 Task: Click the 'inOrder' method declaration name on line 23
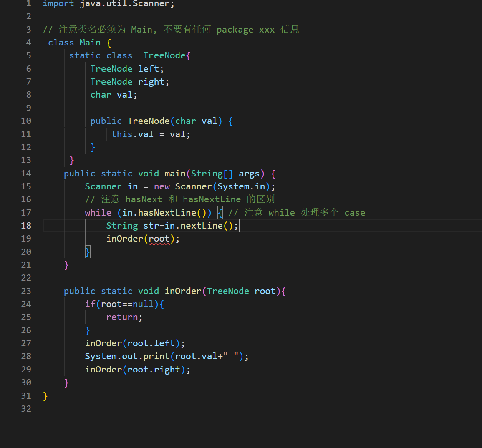click(x=183, y=291)
